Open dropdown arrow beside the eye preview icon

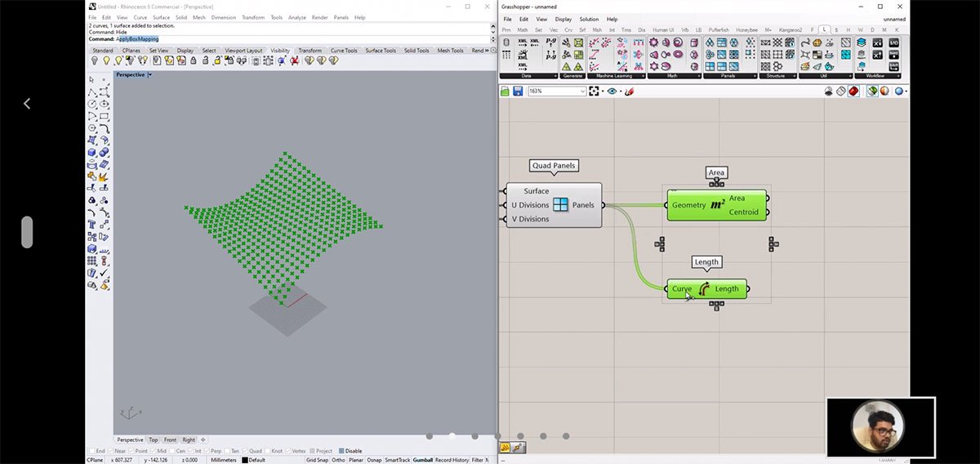coord(621,91)
